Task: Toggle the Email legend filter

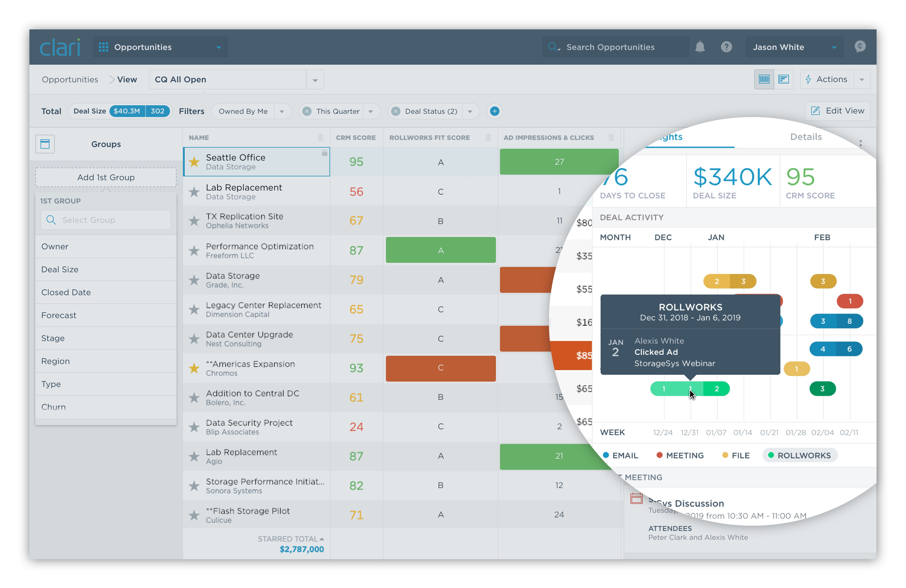Action: tap(620, 455)
